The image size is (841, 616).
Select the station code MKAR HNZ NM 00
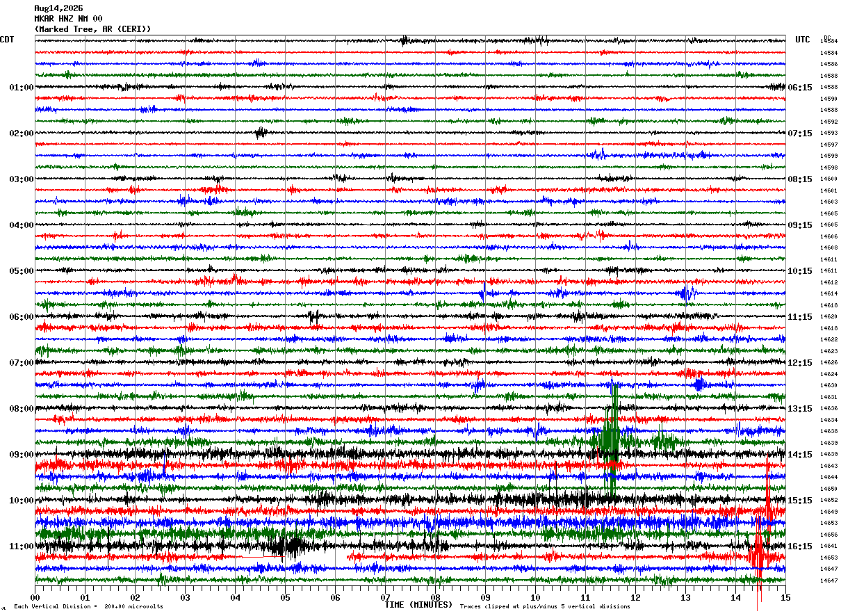68,19
